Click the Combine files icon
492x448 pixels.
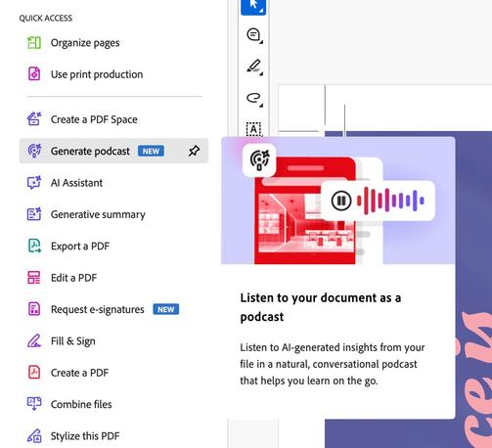pos(34,404)
